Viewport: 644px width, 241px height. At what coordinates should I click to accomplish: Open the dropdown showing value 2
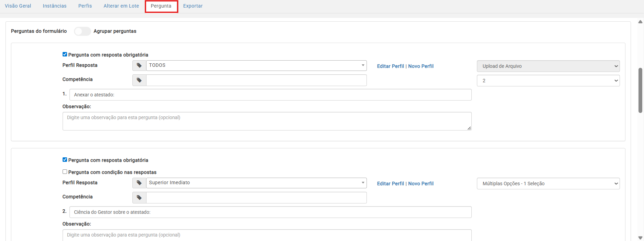point(548,81)
